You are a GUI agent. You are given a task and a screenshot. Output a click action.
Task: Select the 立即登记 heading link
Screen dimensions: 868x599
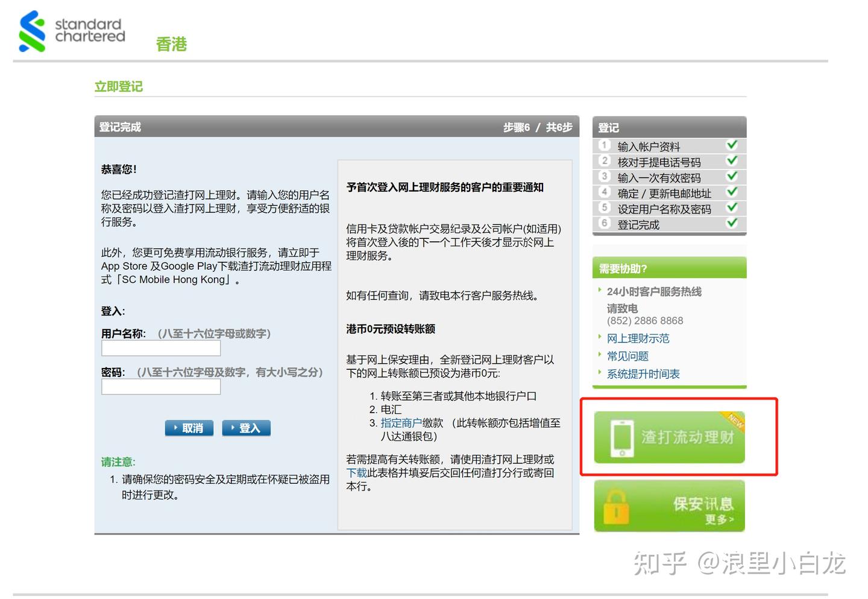click(x=118, y=86)
